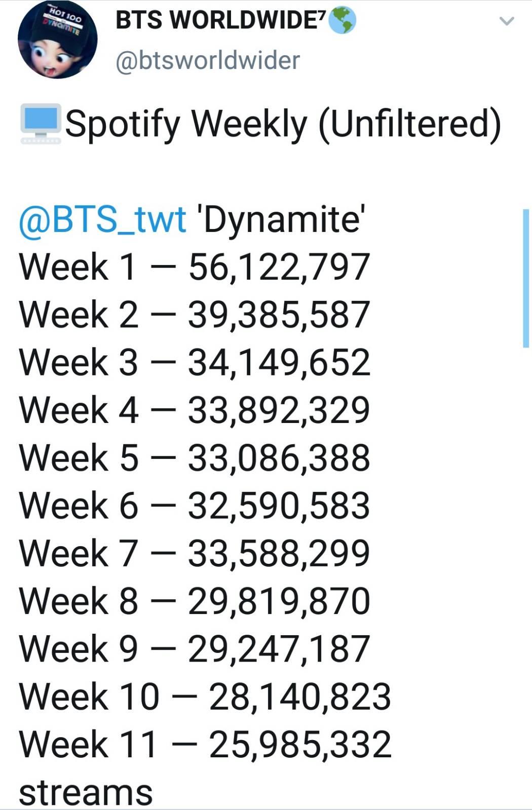Click the word 'Dynamite' in tweet

coord(283,220)
